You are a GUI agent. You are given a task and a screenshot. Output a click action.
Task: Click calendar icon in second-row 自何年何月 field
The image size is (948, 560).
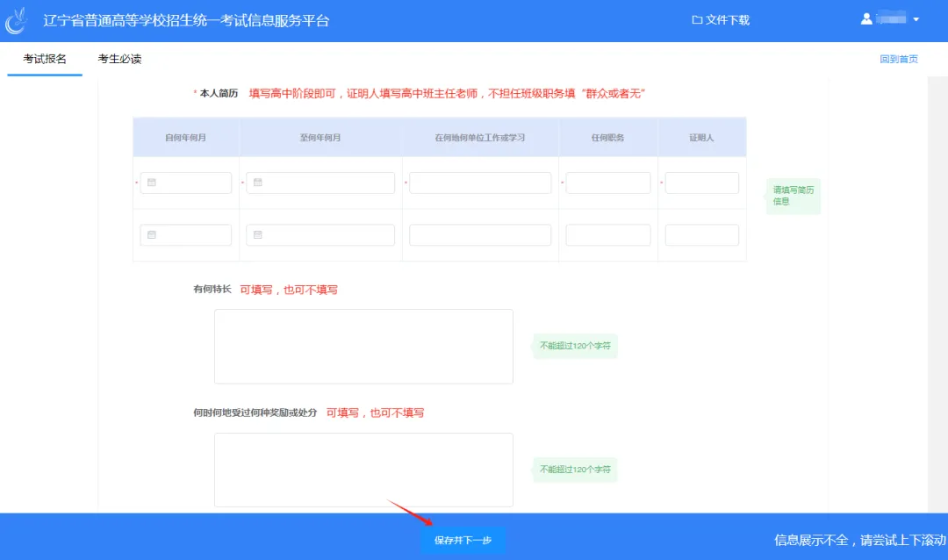[152, 234]
